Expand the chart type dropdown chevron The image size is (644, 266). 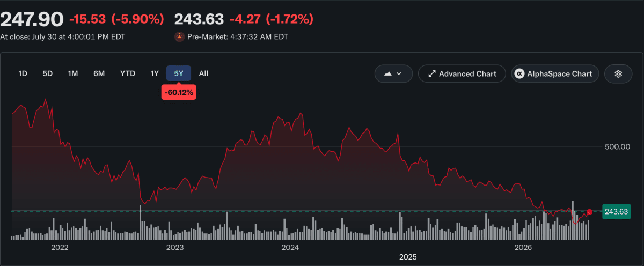[399, 74]
